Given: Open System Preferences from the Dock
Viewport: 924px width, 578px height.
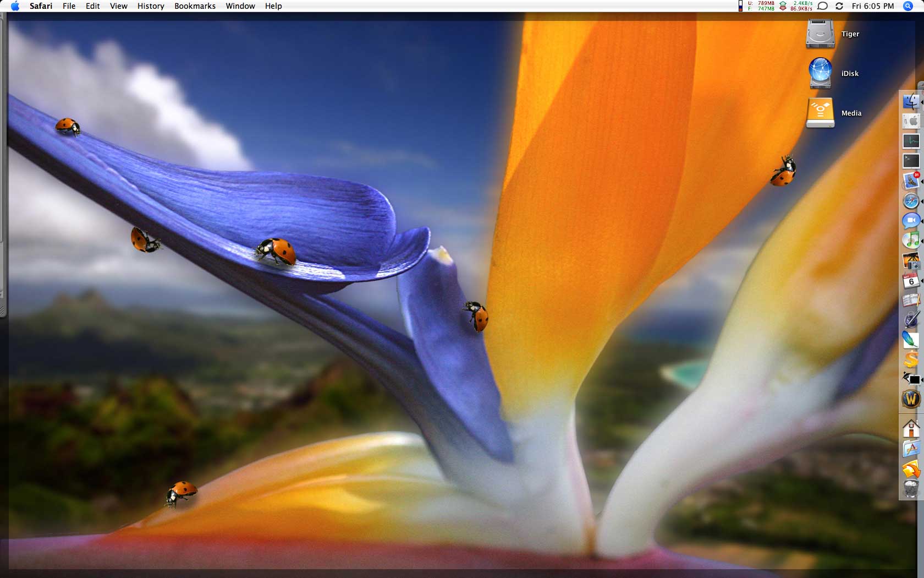Looking at the screenshot, I should pos(911,122).
